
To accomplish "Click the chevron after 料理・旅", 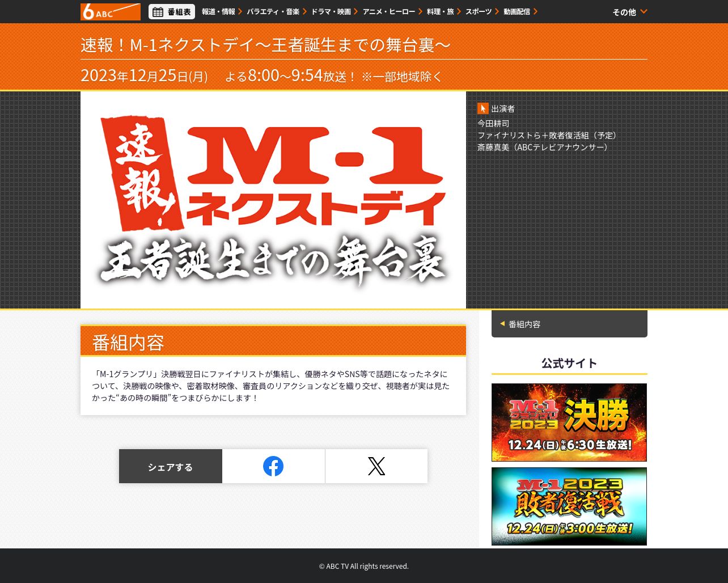I will point(459,11).
